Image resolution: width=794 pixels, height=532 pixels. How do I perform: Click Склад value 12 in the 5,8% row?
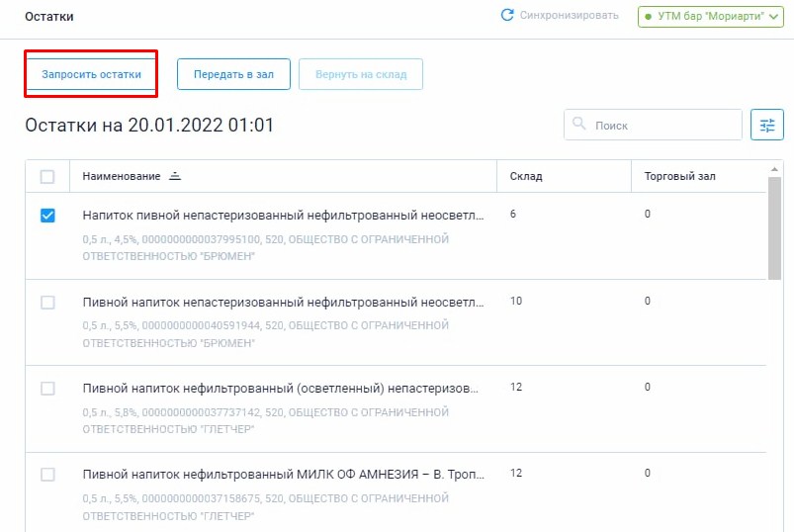tap(516, 387)
